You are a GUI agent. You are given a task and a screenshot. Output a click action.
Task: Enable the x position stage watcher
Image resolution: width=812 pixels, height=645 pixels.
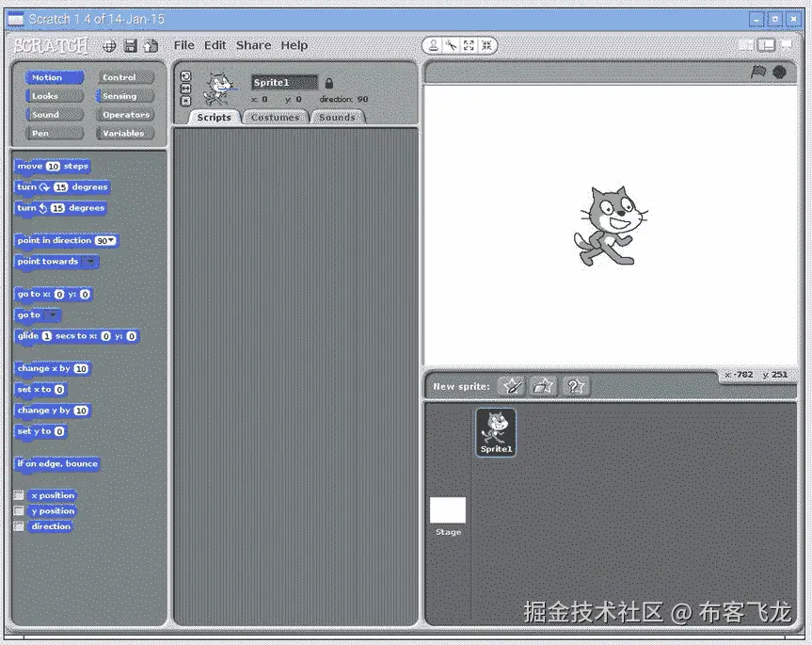pyautogui.click(x=20, y=494)
